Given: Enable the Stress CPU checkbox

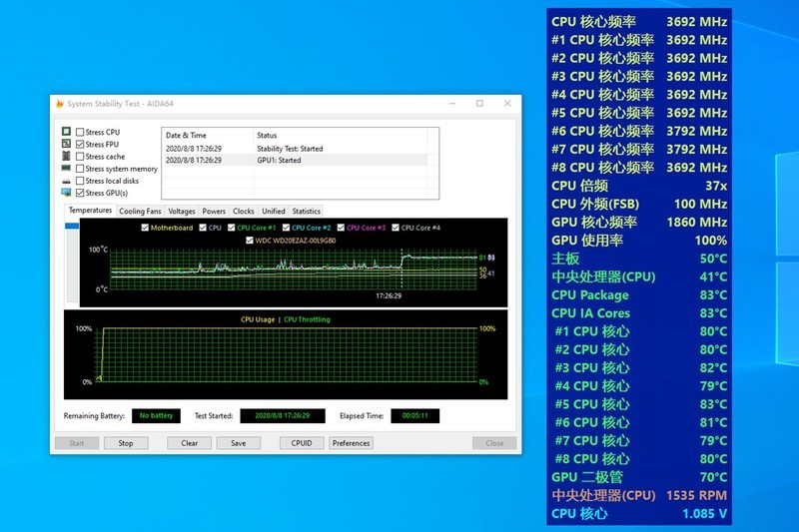Looking at the screenshot, I should (x=80, y=132).
